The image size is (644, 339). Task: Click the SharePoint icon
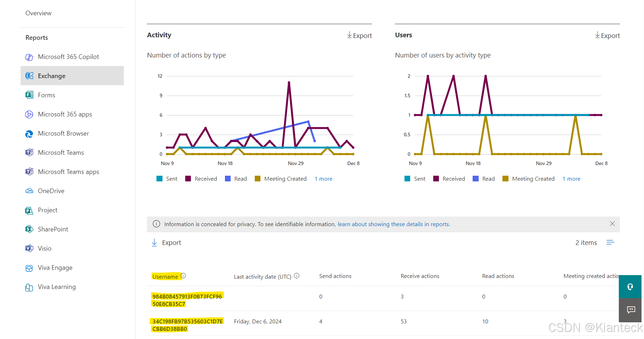[29, 229]
